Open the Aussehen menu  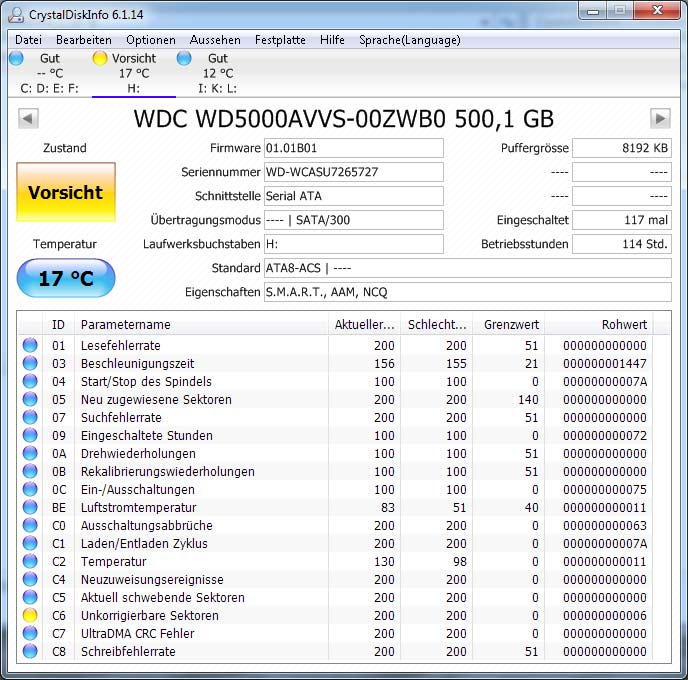point(215,40)
